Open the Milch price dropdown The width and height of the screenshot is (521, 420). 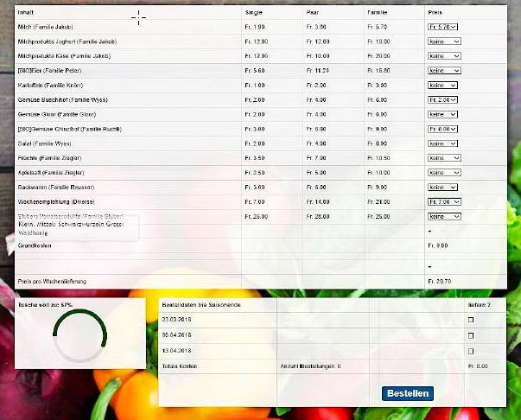[442, 28]
